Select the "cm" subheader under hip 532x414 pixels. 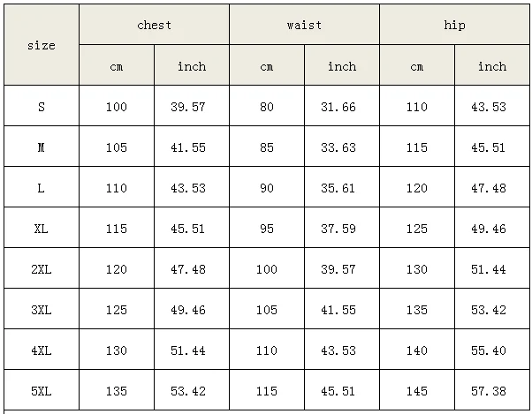[x=417, y=66]
